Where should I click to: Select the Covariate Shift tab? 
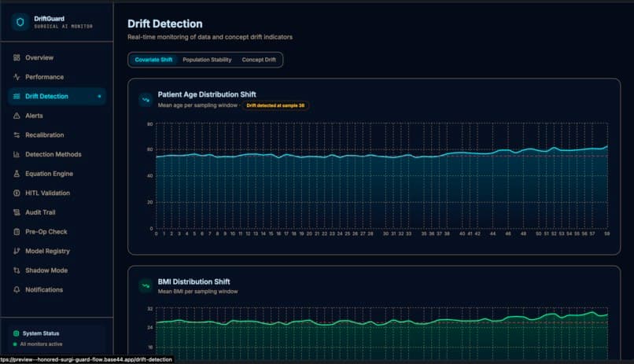coord(153,60)
